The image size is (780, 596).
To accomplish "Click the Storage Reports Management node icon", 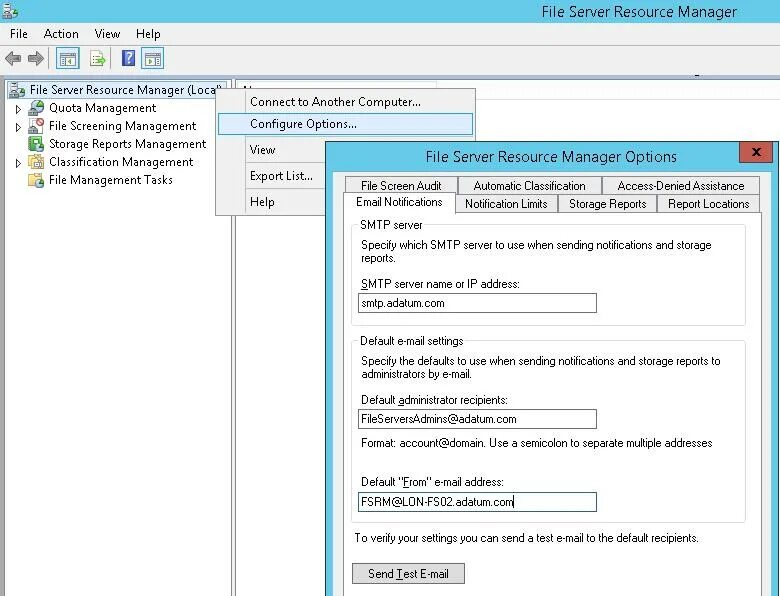I will 36,144.
